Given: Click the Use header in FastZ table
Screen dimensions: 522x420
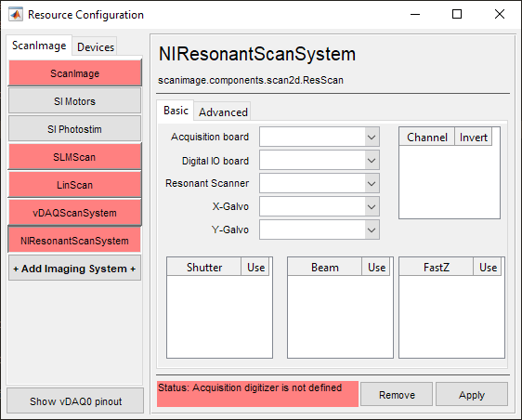Looking at the screenshot, I should pos(488,267).
